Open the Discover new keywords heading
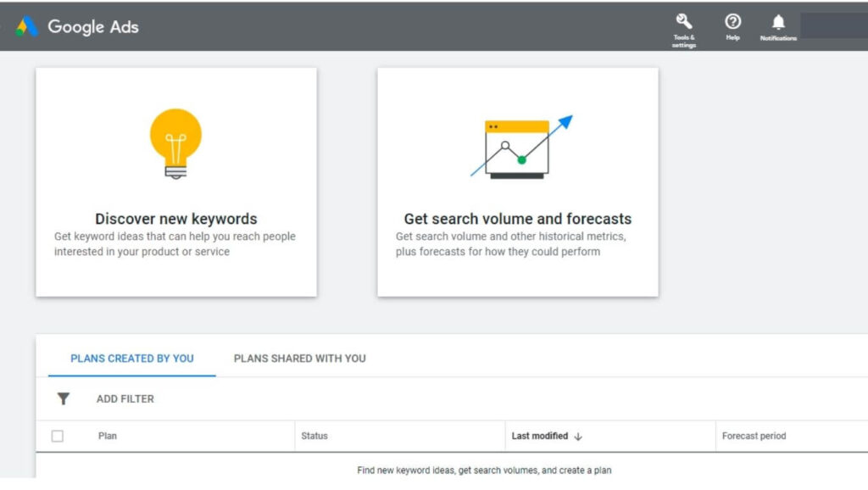Viewport: 868px width, 490px height. [175, 219]
